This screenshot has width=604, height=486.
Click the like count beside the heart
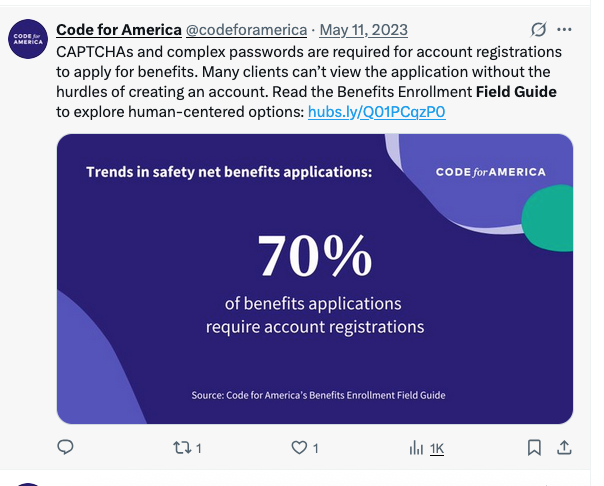coord(316,449)
